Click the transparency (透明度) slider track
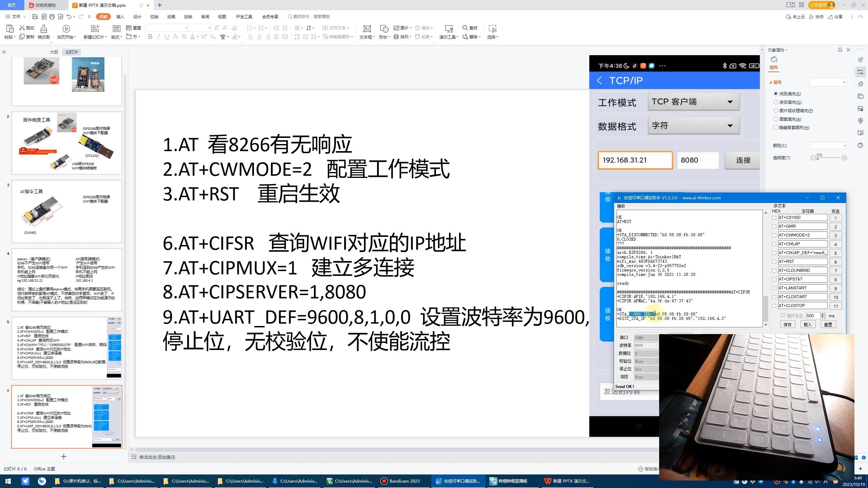The width and height of the screenshot is (868, 488). [x=829, y=158]
